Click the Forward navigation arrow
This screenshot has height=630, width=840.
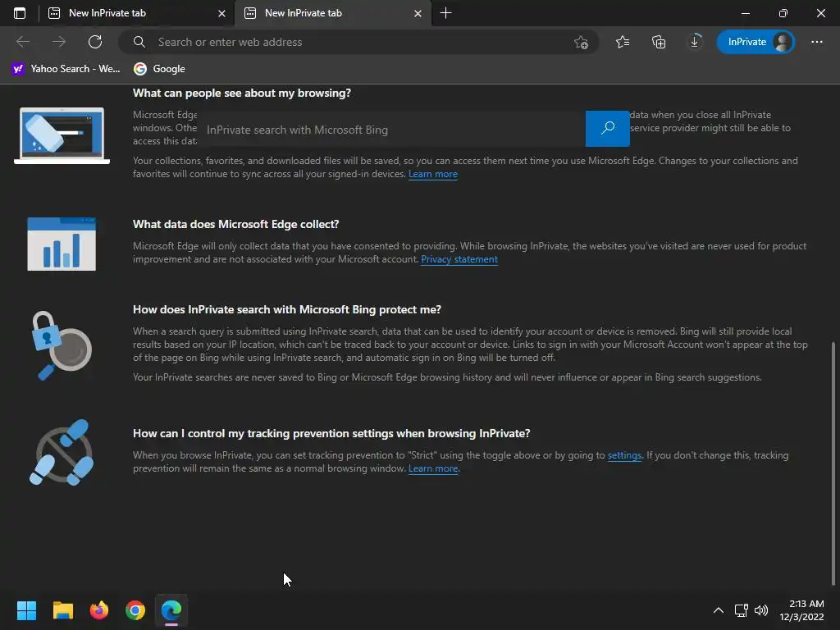point(59,42)
